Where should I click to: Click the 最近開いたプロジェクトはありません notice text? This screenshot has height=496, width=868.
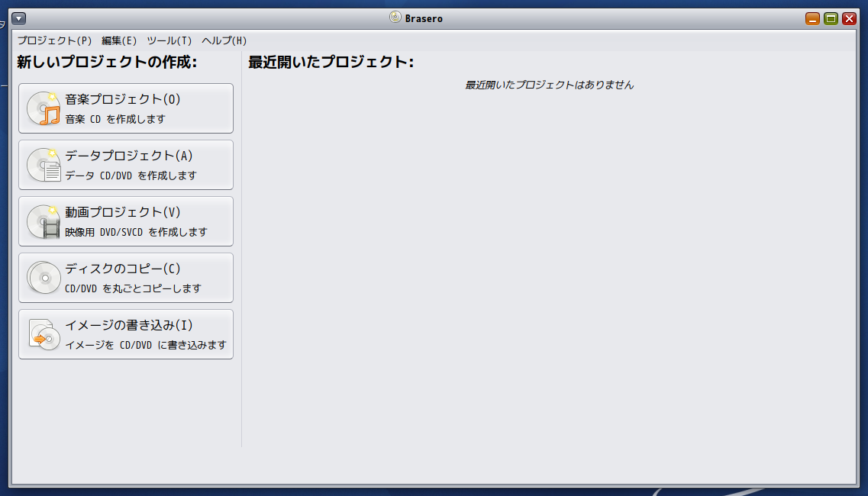[x=548, y=85]
